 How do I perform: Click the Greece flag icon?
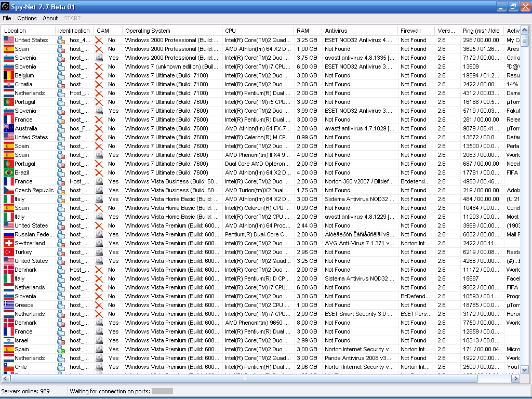(x=9, y=304)
